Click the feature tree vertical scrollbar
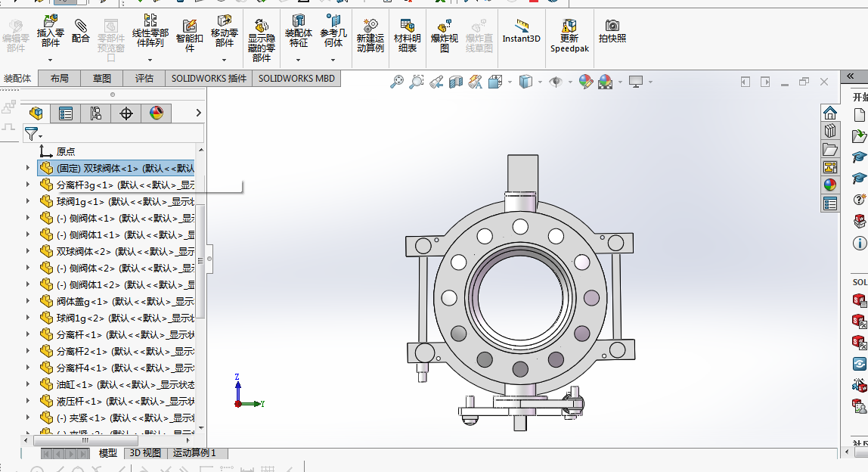868x472 pixels. tap(201, 260)
